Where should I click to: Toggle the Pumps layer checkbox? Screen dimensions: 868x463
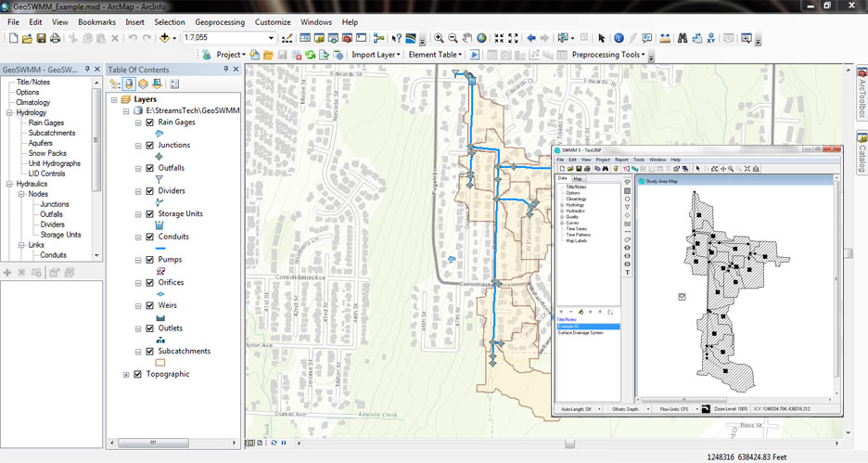(x=149, y=260)
